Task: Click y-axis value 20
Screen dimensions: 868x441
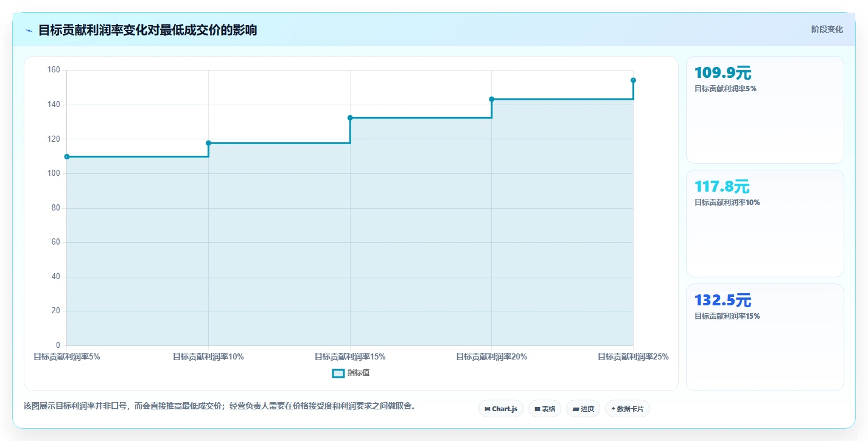Action: point(56,311)
